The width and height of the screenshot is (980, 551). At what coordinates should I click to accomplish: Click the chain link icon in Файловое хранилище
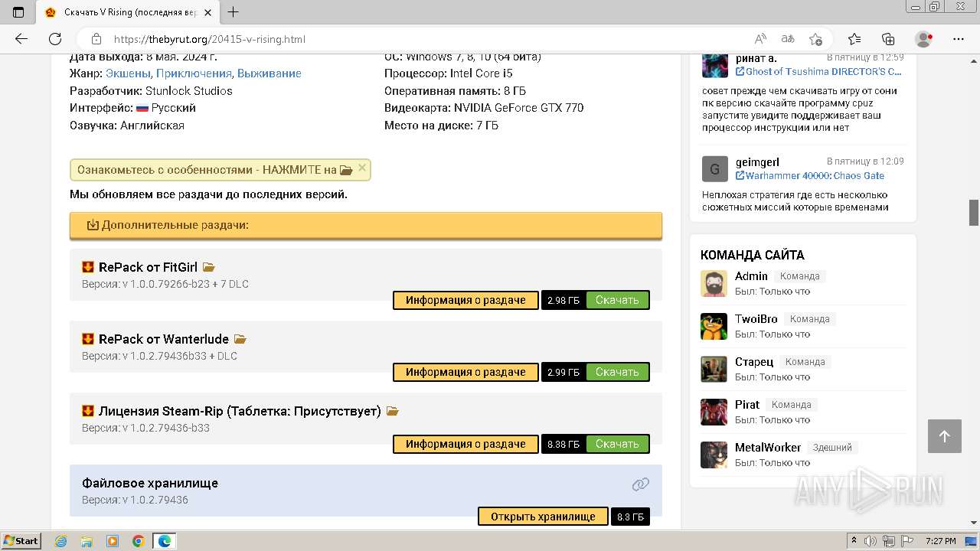(641, 484)
